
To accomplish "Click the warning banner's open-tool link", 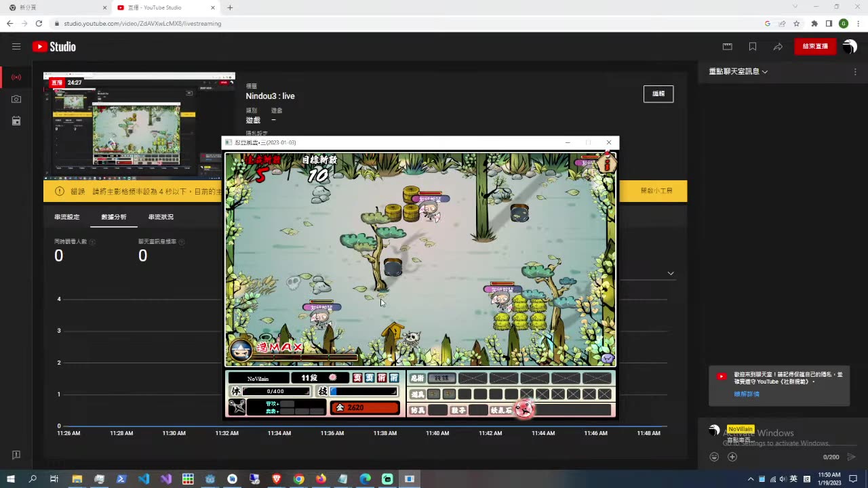I will point(656,191).
